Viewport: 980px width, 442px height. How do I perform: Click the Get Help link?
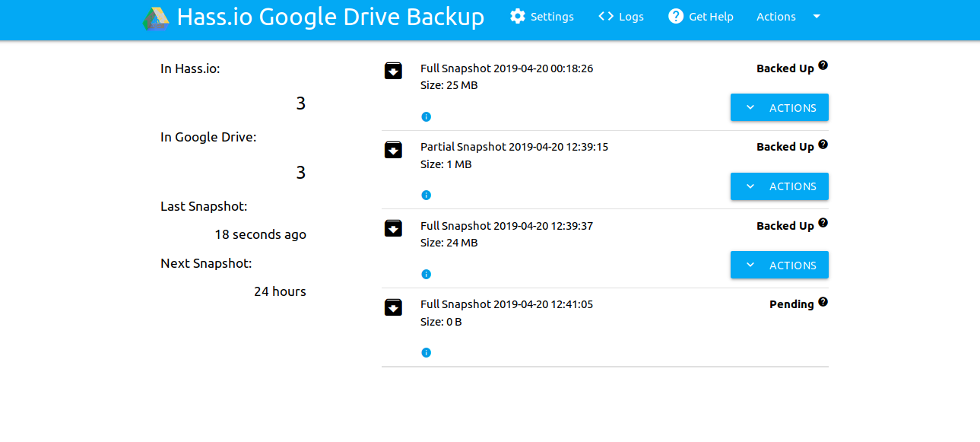(701, 17)
